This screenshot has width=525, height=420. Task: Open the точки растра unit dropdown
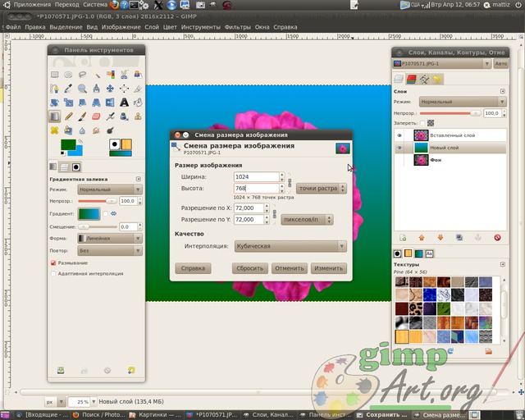click(x=322, y=189)
